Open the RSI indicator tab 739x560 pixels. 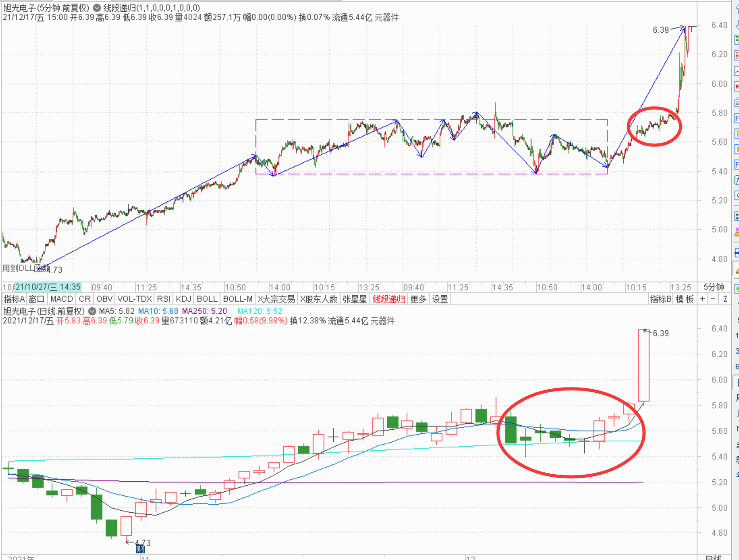[x=163, y=299]
